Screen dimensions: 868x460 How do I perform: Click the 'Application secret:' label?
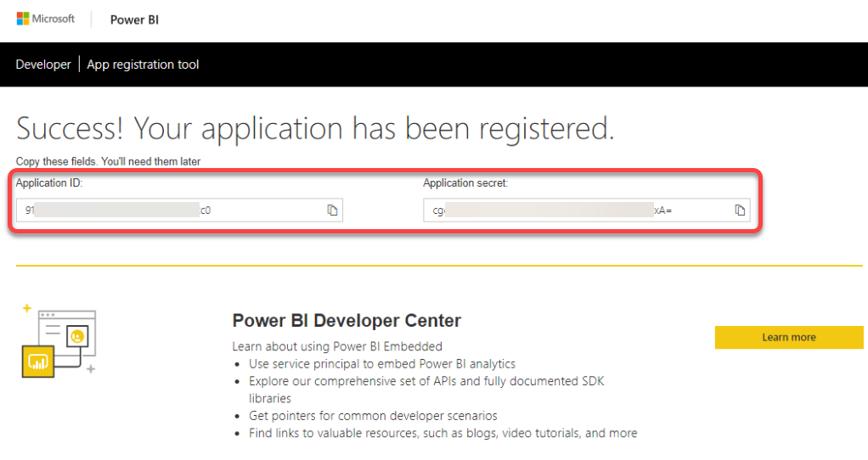click(465, 183)
